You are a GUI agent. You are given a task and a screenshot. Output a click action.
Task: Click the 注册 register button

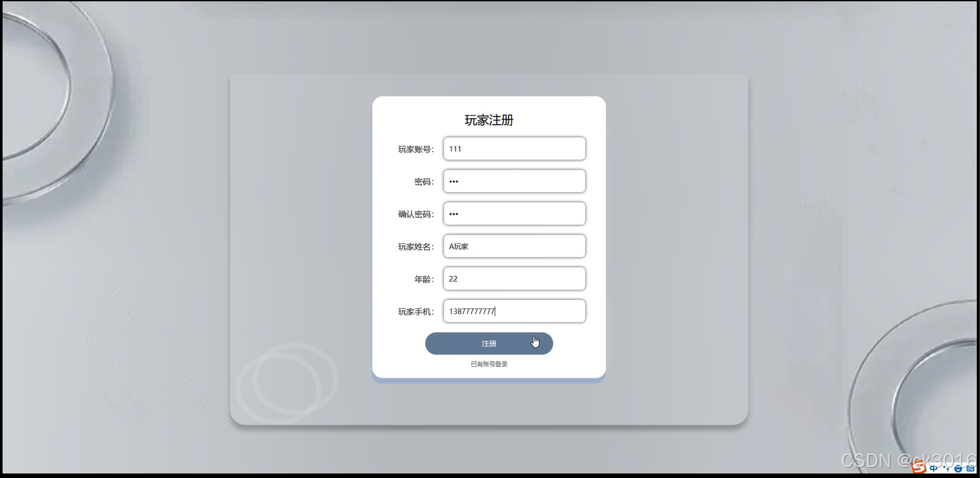pos(489,344)
